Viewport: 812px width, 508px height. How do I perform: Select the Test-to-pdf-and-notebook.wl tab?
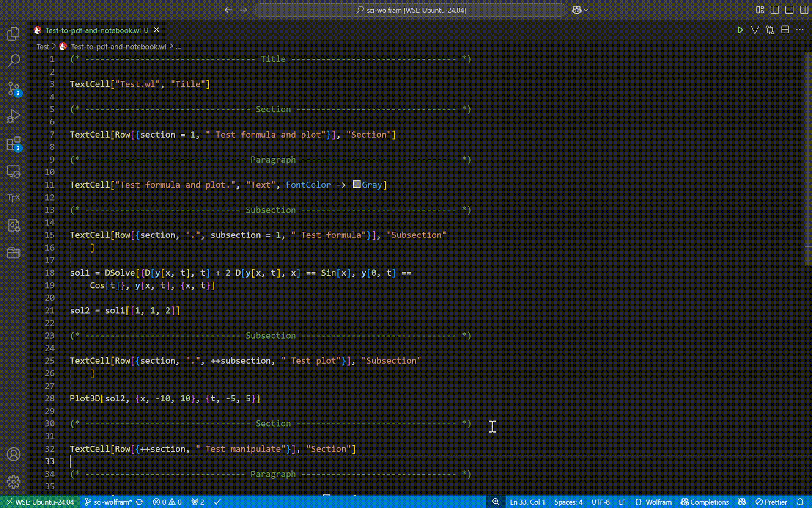click(x=93, y=30)
